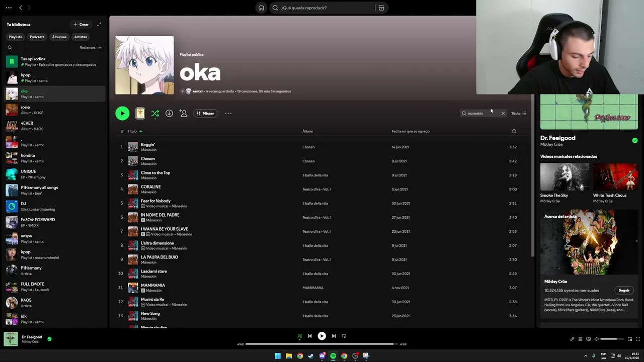This screenshot has height=362, width=644.
Task: Open Steam in the taskbar
Action: click(311, 355)
